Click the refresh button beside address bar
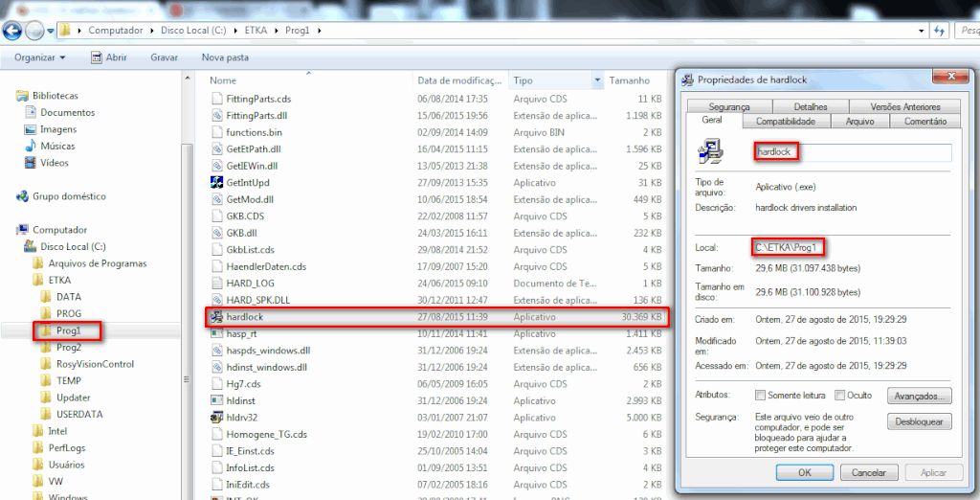The height and width of the screenshot is (500, 980). [x=938, y=30]
